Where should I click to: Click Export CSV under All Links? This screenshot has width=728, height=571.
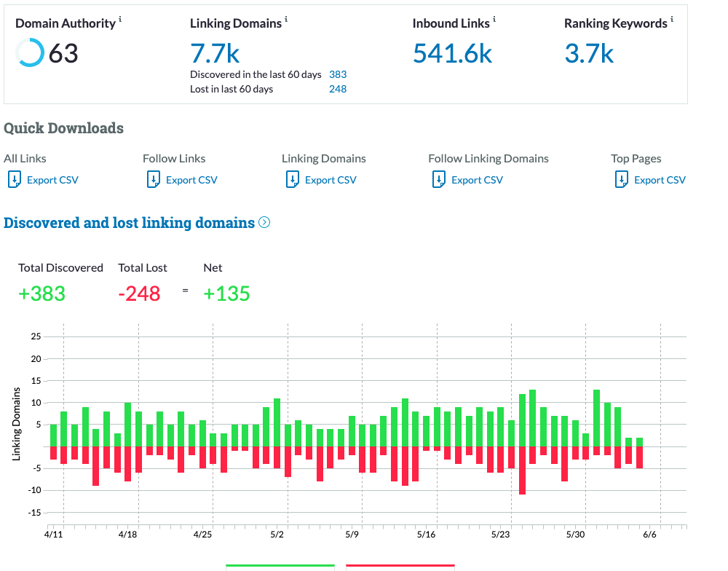52,180
